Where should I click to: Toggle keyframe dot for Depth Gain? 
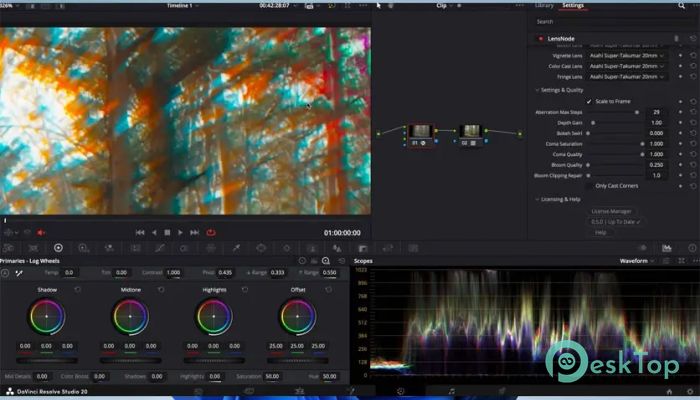[680, 123]
